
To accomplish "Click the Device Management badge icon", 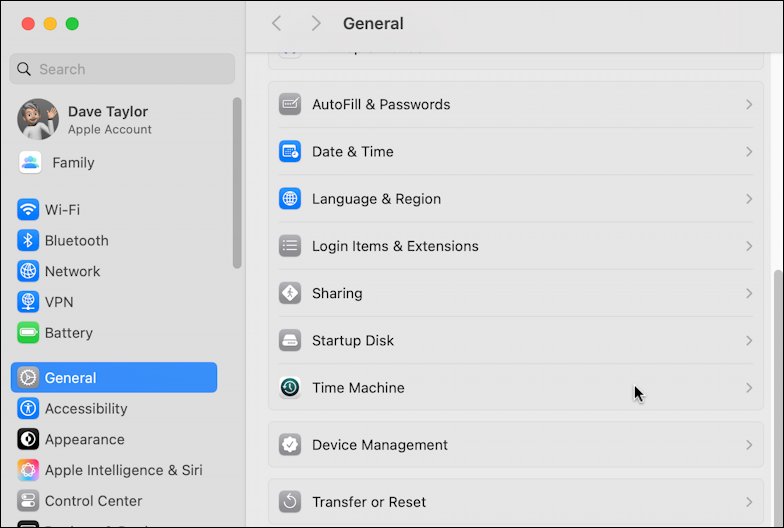I will click(x=290, y=444).
